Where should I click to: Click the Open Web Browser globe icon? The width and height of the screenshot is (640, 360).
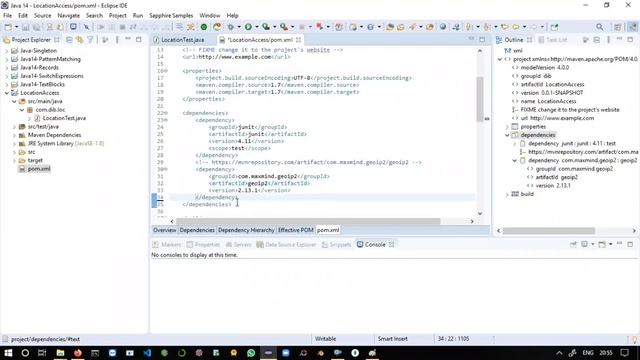click(443, 27)
